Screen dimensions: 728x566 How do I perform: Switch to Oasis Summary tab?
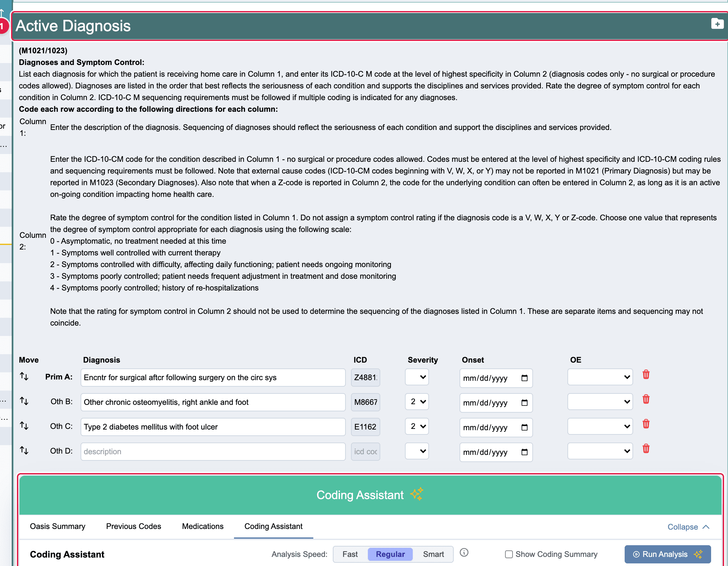[x=58, y=526]
